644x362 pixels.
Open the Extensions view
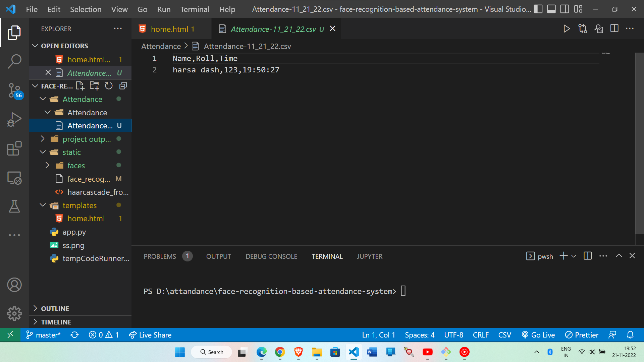[x=14, y=148]
